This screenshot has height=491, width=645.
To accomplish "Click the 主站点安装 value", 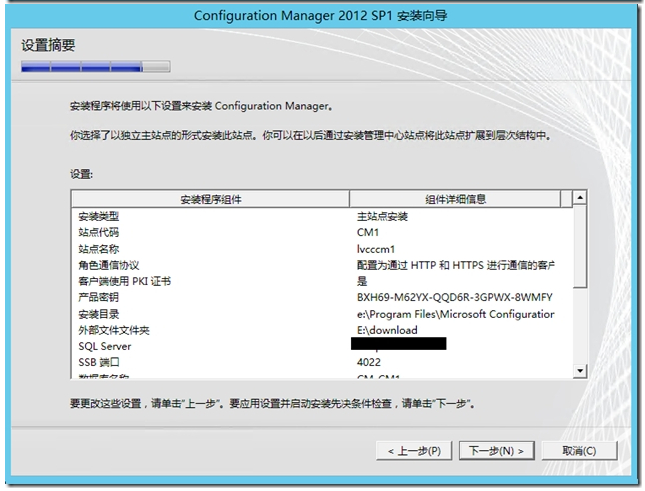I will (382, 216).
